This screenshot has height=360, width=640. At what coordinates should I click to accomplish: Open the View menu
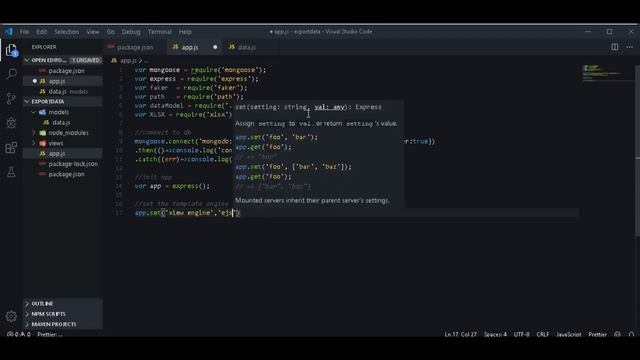(x=93, y=32)
